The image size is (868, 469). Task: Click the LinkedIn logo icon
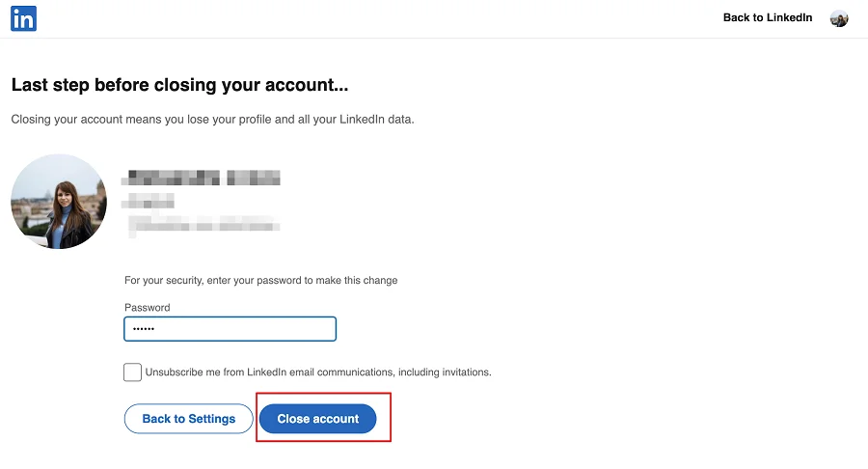pos(24,18)
